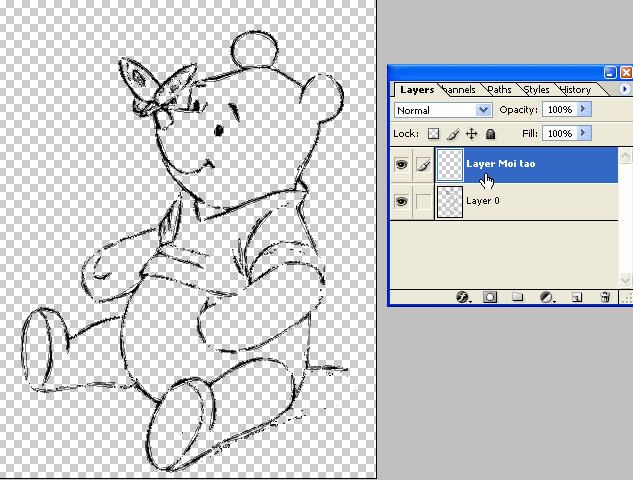Image resolution: width=633 pixels, height=480 pixels.
Task: Create a new layer
Action: (x=576, y=298)
